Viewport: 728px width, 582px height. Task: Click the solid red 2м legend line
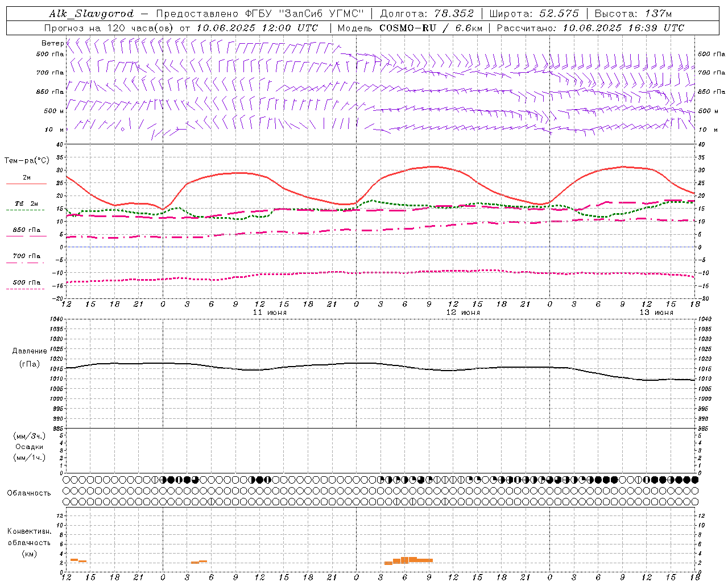(26, 184)
